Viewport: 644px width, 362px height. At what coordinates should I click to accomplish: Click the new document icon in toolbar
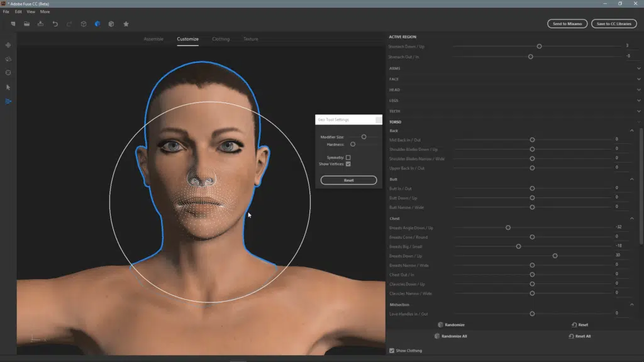pyautogui.click(x=13, y=24)
